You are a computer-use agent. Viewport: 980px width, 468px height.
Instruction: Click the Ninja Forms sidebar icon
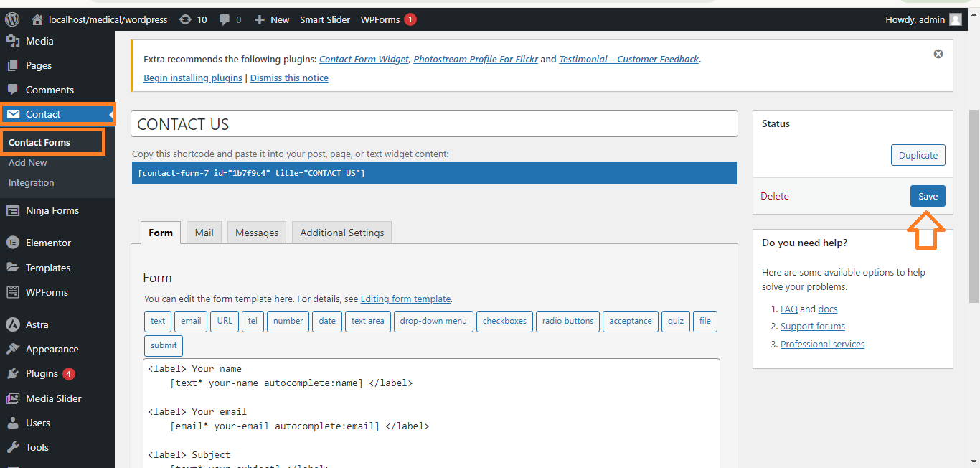pyautogui.click(x=13, y=210)
